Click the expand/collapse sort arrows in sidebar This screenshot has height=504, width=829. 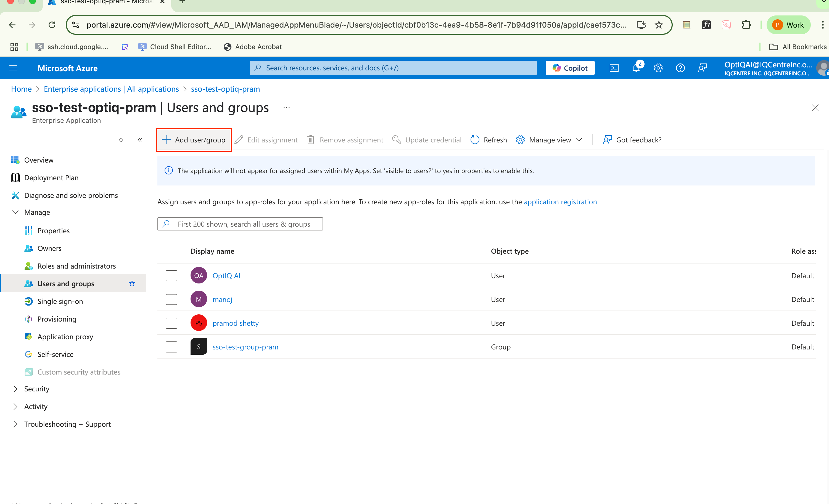(x=121, y=140)
